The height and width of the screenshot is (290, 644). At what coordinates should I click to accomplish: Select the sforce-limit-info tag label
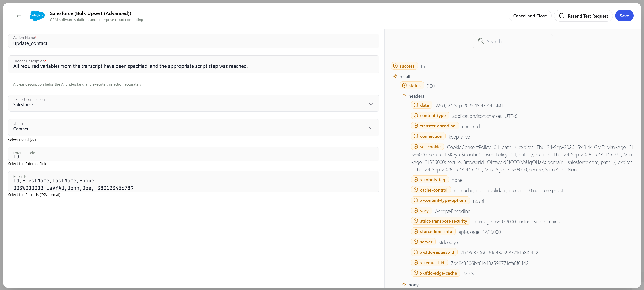click(436, 232)
